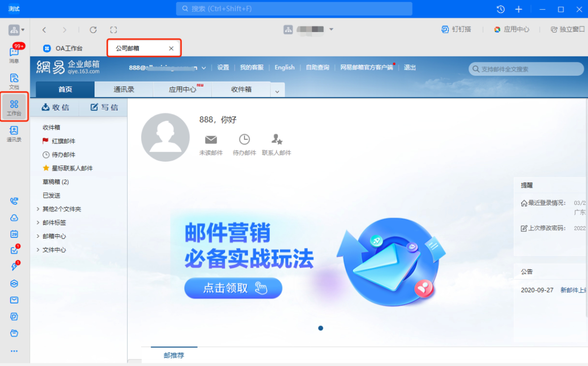
Task: Click the refresh page icon
Action: [93, 30]
